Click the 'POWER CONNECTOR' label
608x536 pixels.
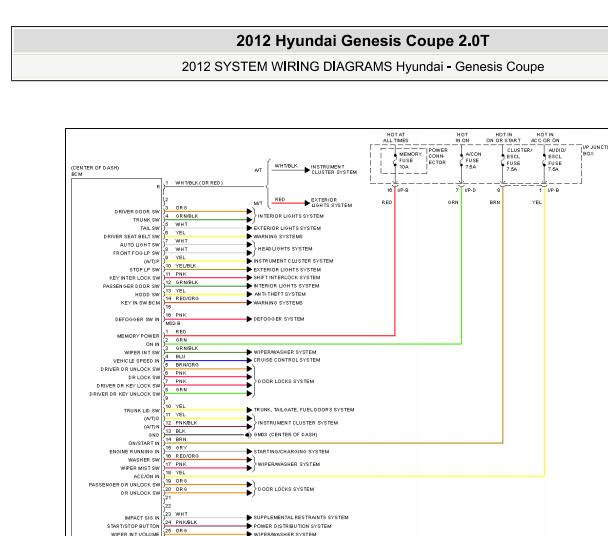438,156
